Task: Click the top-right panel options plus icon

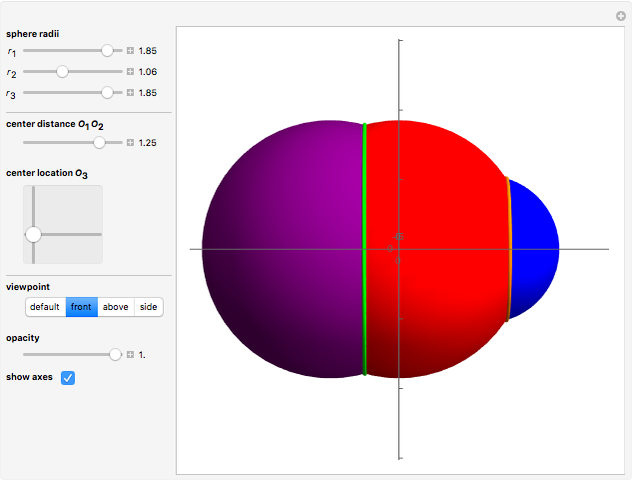Action: tap(621, 16)
